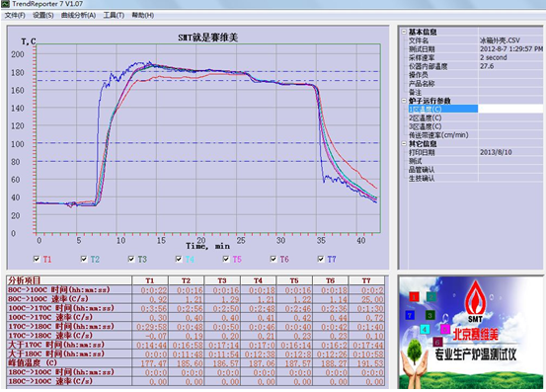Click the 1区温度(C) value input field
The height and width of the screenshot is (392, 546).
coord(510,109)
